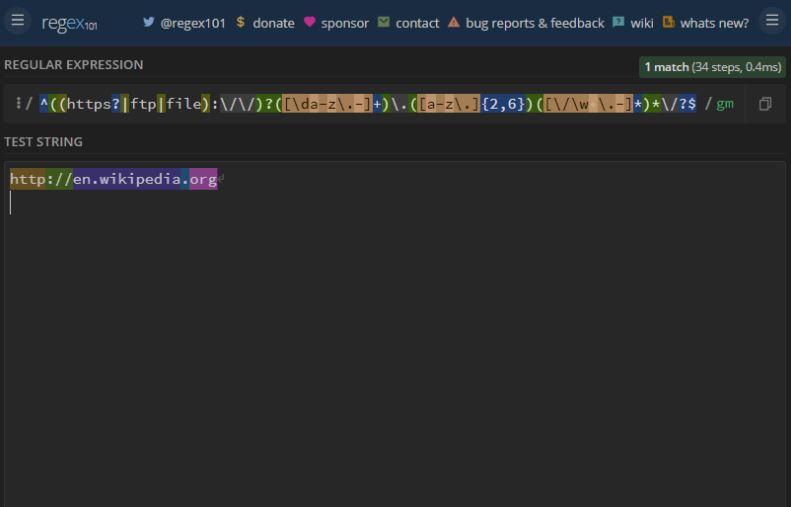Click the regex101 logo
This screenshot has height=507, width=791.
[70, 23]
